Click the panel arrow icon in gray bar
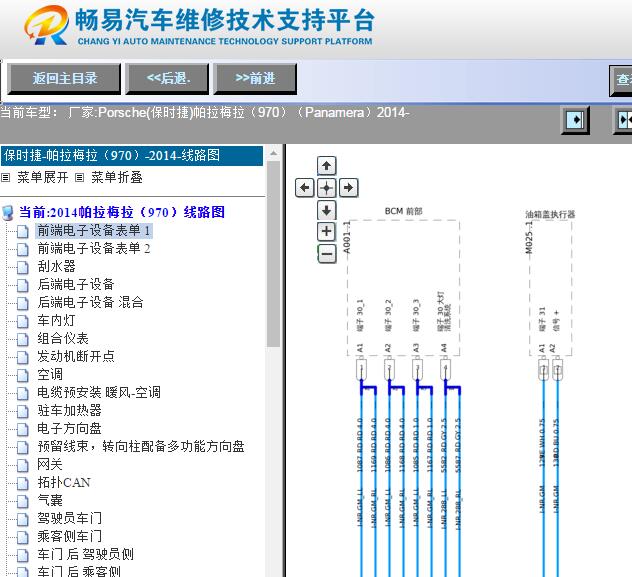Viewport: 632px width, 577px height. [575, 120]
